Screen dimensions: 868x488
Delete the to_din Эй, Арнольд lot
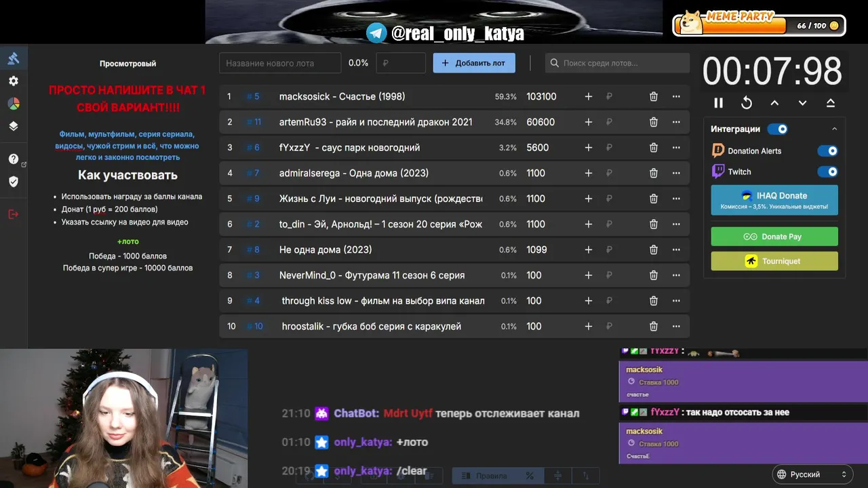[x=654, y=224]
